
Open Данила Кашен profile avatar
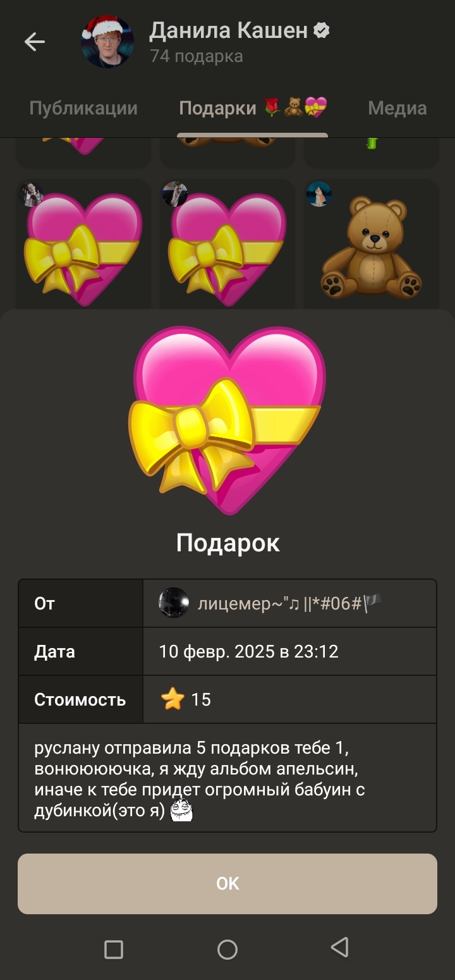107,42
